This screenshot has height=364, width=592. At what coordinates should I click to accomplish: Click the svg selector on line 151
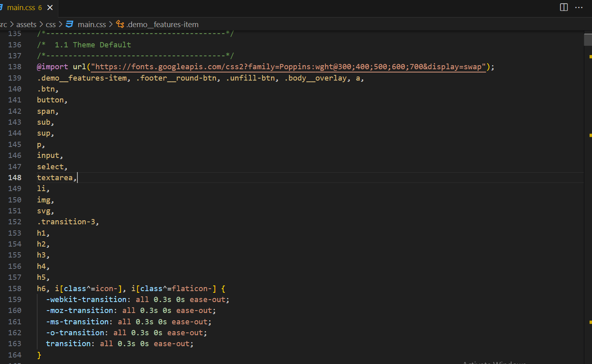coord(44,211)
